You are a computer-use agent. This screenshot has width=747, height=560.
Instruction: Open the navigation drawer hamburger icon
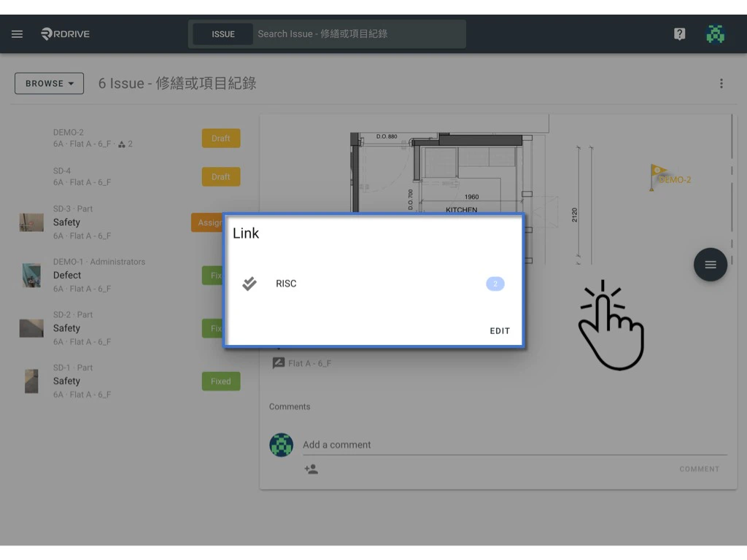pyautogui.click(x=17, y=34)
